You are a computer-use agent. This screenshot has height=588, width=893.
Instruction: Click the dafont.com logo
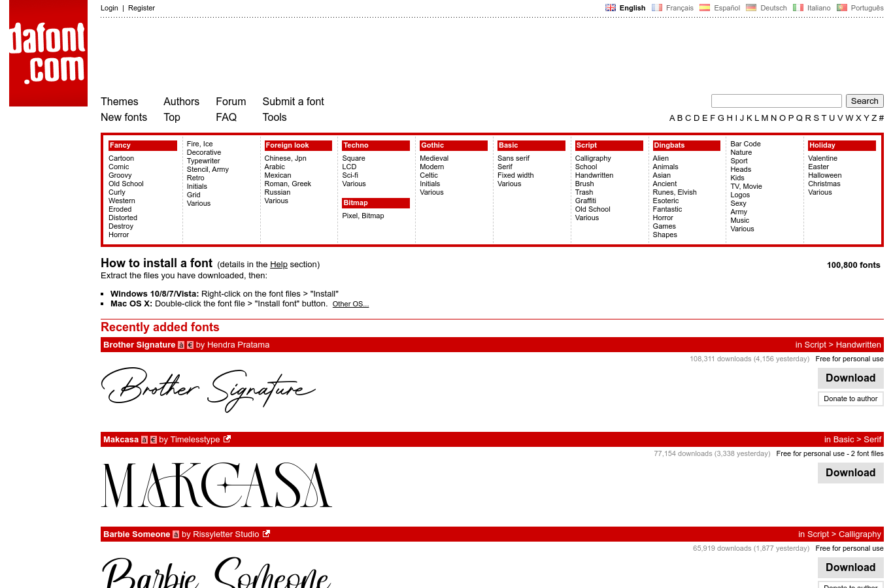pos(48,53)
